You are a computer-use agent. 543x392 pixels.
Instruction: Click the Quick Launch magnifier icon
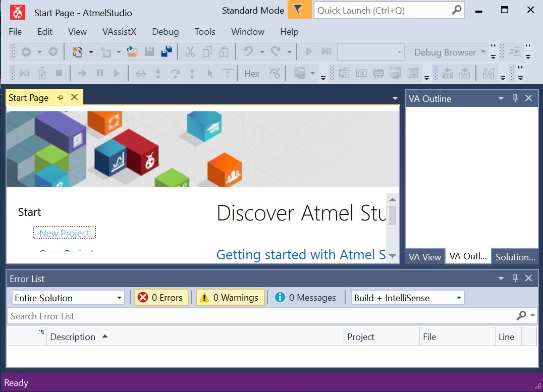click(x=457, y=10)
